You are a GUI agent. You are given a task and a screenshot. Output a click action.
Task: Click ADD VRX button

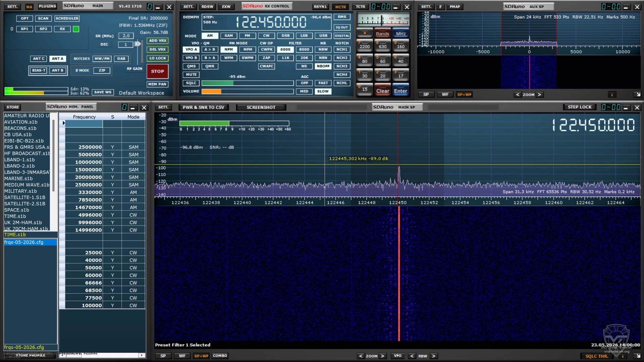tap(158, 41)
